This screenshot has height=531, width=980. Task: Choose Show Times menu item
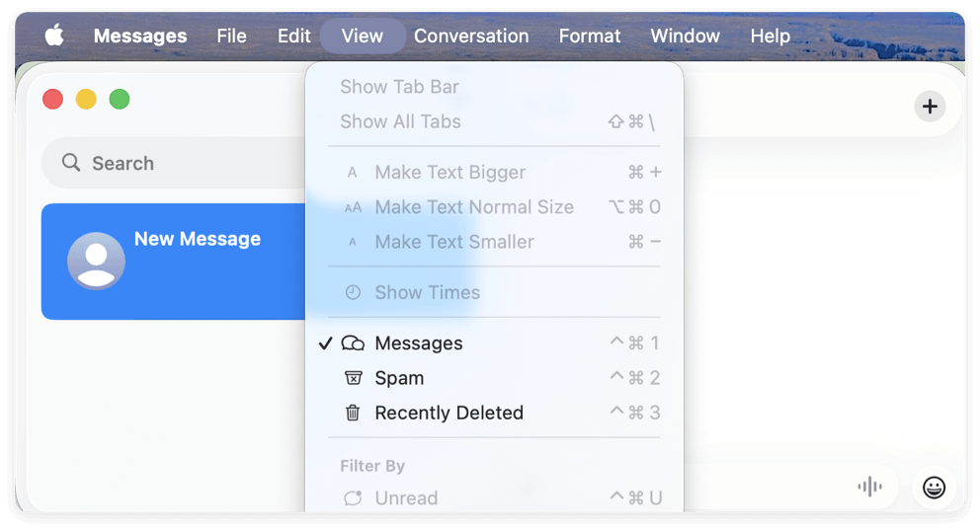coord(494,292)
